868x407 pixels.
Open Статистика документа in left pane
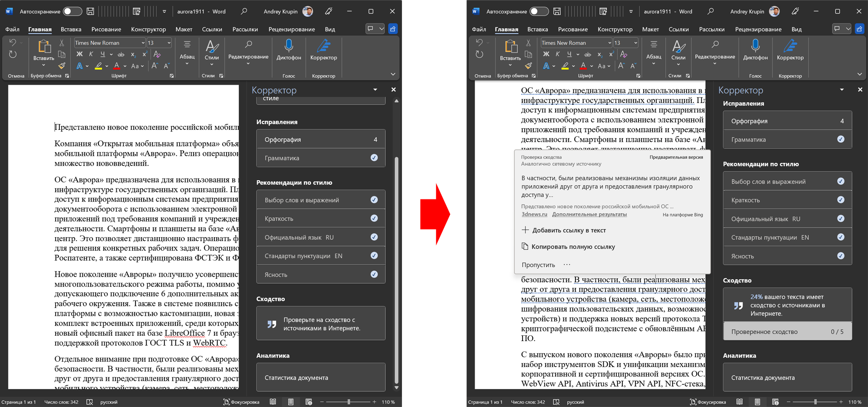click(321, 377)
